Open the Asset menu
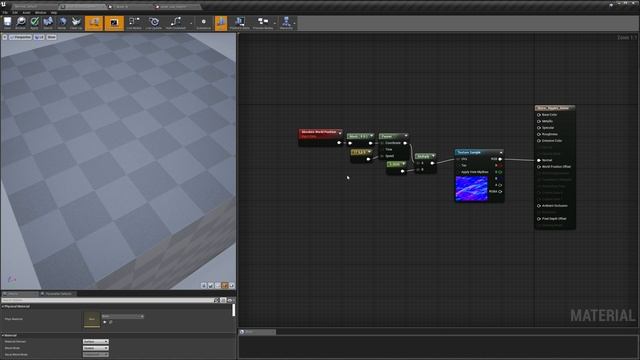Screen dimensions: 640x360 pos(26,13)
